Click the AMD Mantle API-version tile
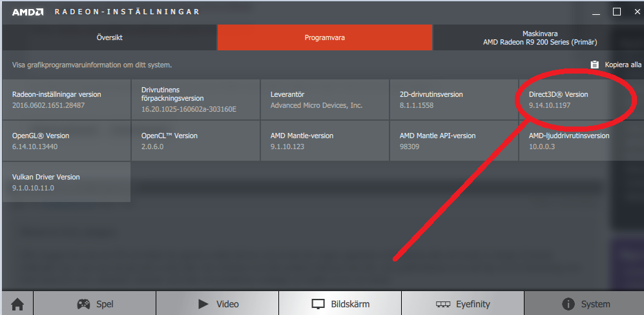Screen dimensions: 644x315 point(454,141)
